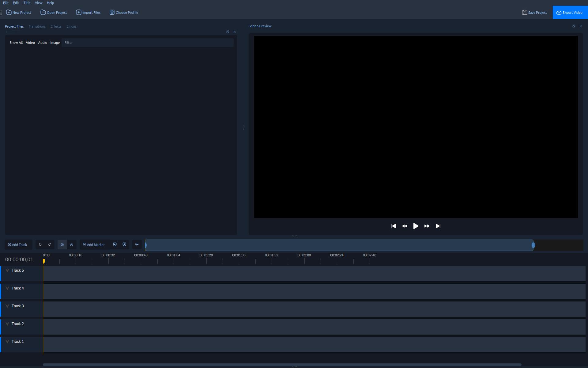Viewport: 588px width, 368px height.
Task: Expand the Track 5 menu chevron
Action: [x=7, y=270]
